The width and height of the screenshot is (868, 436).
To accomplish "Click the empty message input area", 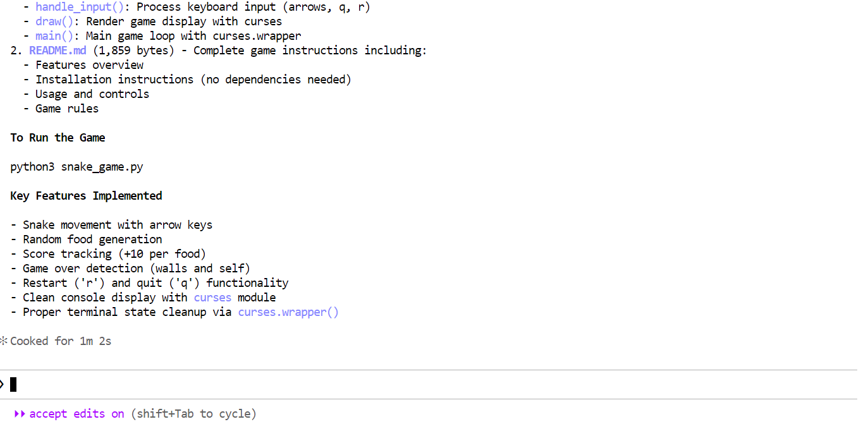I will [253, 384].
